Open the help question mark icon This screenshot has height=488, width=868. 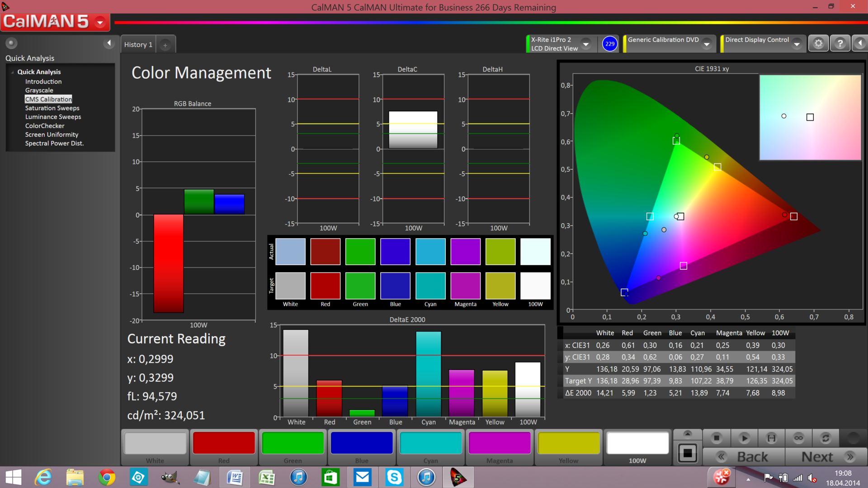[840, 43]
